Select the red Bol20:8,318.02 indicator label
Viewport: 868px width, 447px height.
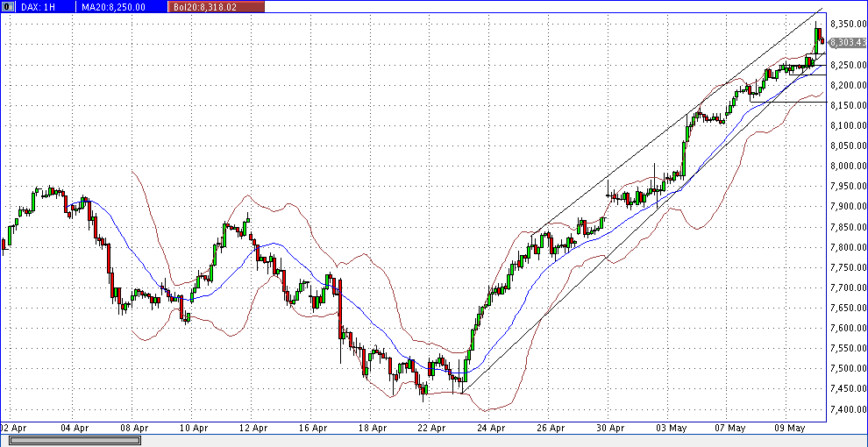216,7
